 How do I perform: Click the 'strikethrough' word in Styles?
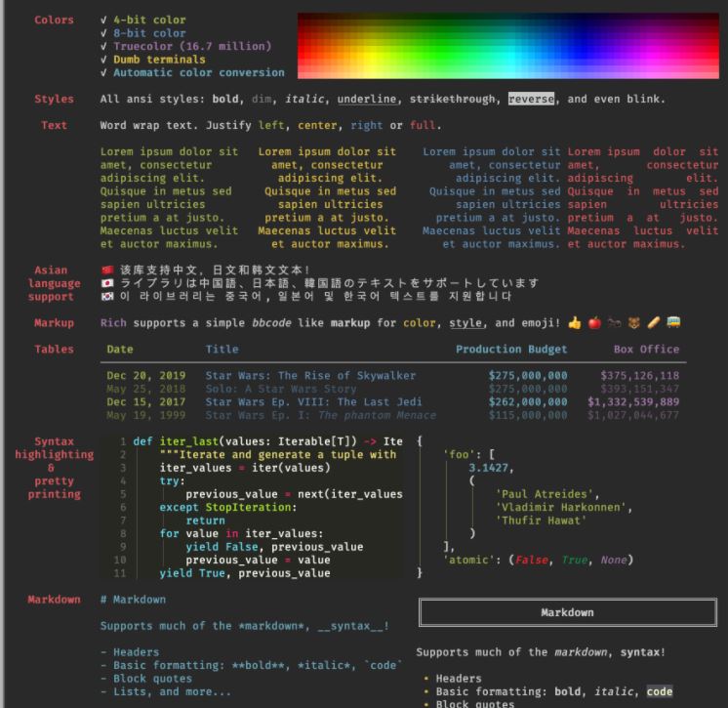tap(452, 99)
